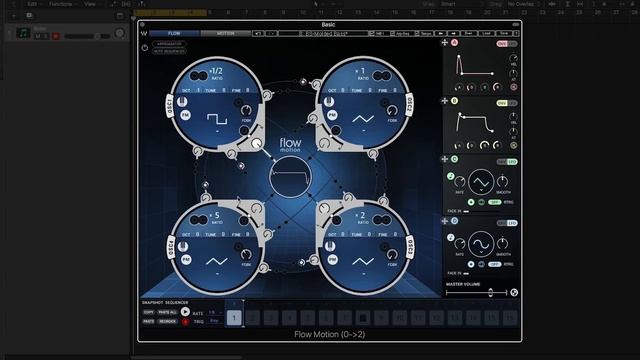
Task: Grab modulator D drag-assign cross icon
Action: 444,221
